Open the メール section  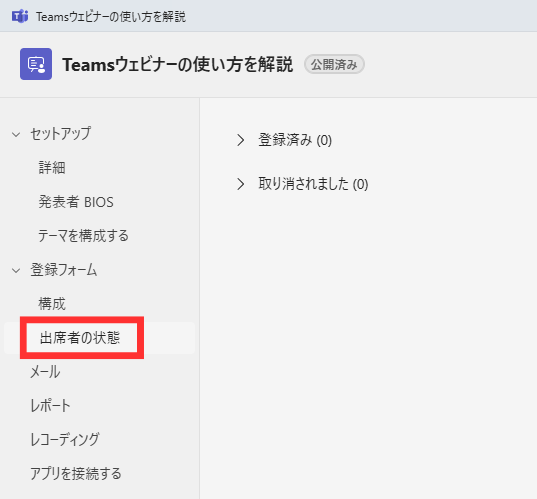point(45,372)
